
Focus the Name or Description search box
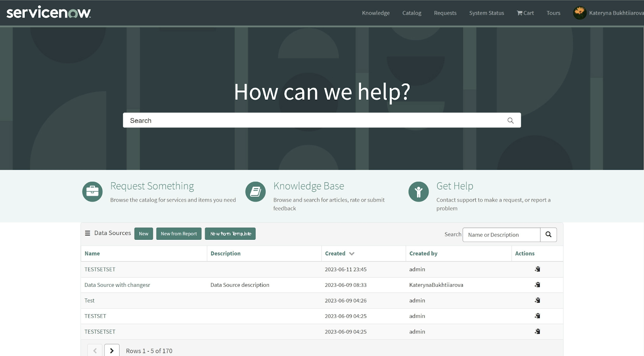click(502, 235)
